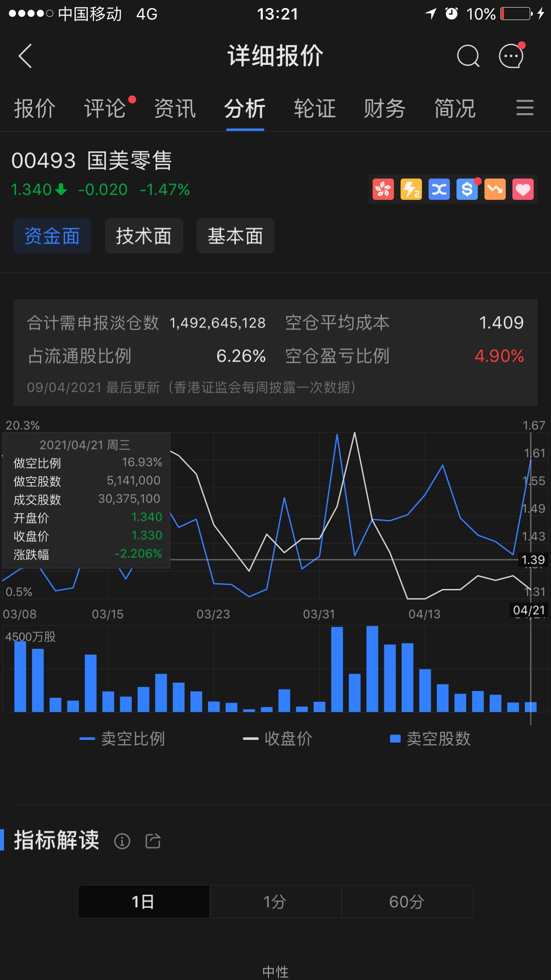Open the chat messages bubble icon
The image size is (551, 980).
[x=512, y=55]
